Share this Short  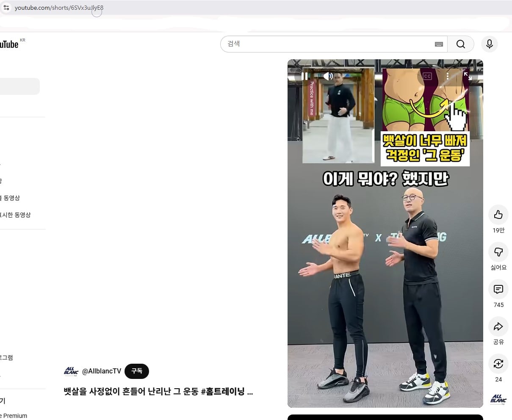click(498, 326)
